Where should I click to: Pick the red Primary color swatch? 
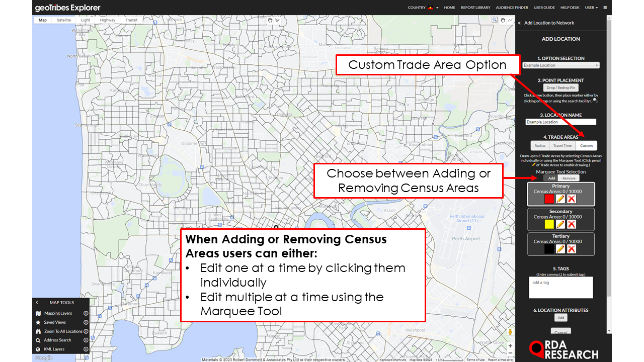[x=549, y=199]
